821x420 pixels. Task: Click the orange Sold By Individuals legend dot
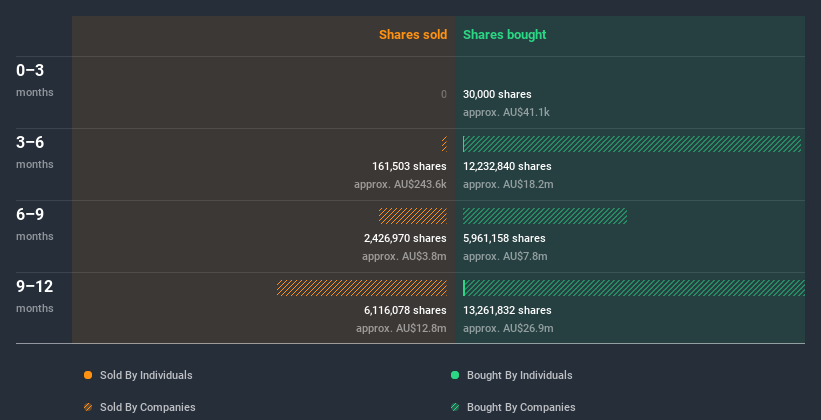pos(88,375)
